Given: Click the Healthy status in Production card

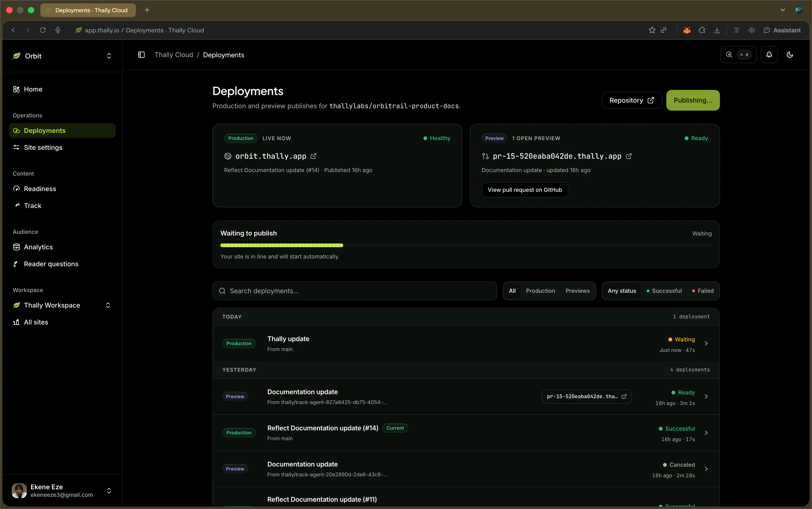Looking at the screenshot, I should (x=437, y=138).
